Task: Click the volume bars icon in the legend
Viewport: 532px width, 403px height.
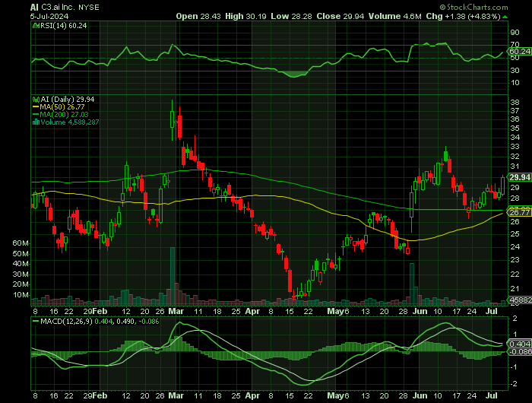Action: (36, 122)
